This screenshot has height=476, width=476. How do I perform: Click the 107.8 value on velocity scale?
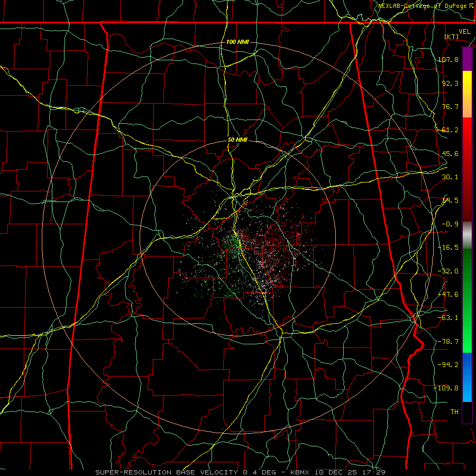click(448, 59)
